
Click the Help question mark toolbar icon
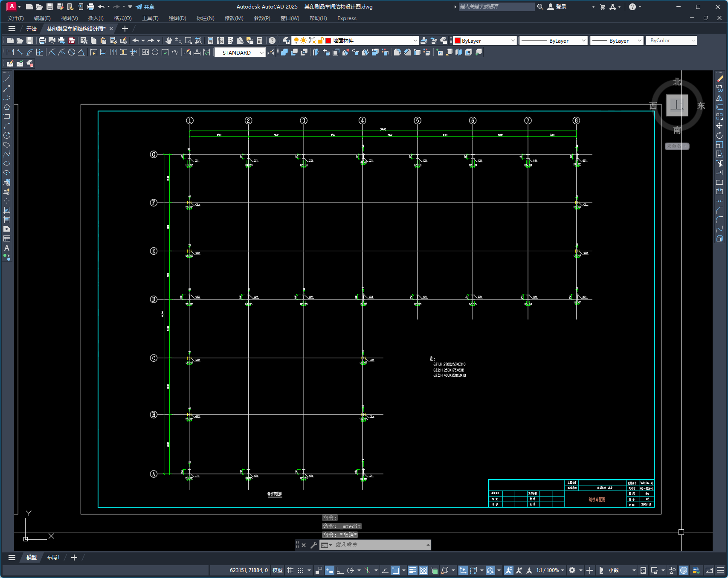tap(272, 41)
